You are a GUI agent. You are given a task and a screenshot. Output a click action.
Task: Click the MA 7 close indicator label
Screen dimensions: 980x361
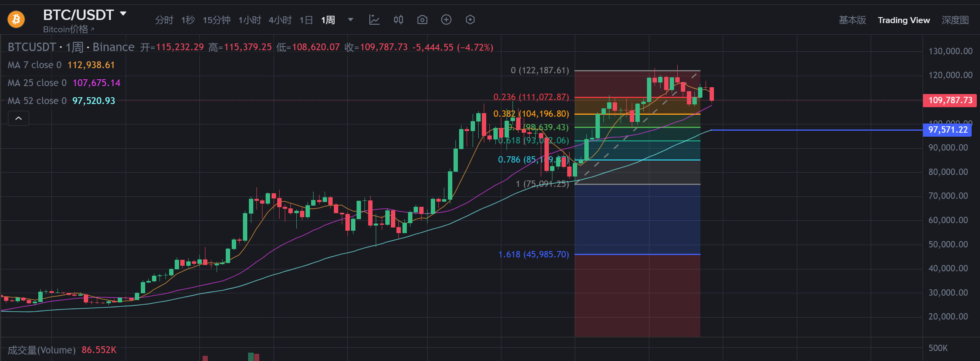pyautogui.click(x=35, y=65)
